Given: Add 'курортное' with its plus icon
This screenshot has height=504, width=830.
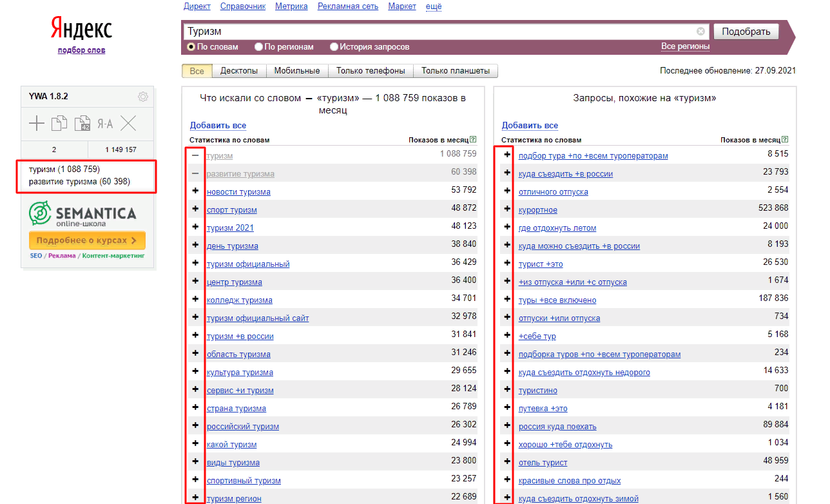Looking at the screenshot, I should 507,209.
